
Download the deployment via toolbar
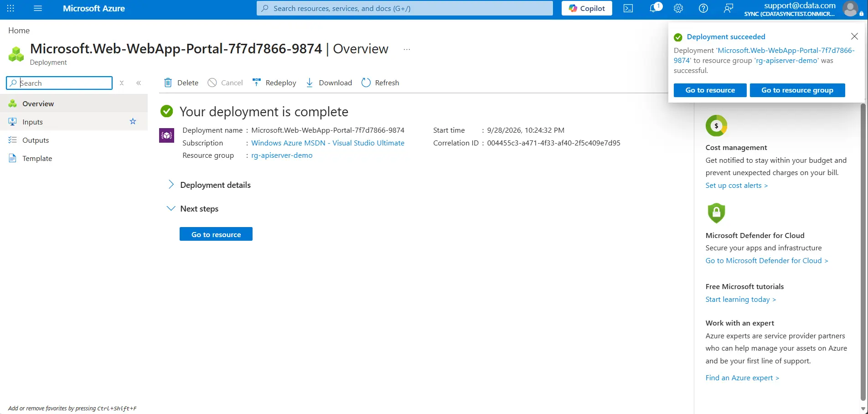pos(329,83)
